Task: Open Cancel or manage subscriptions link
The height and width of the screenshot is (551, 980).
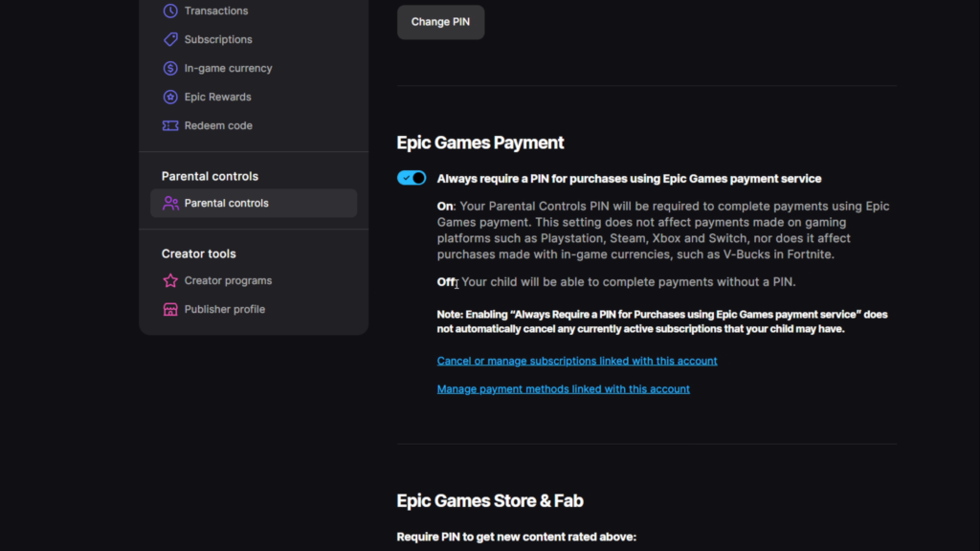Action: pyautogui.click(x=577, y=361)
